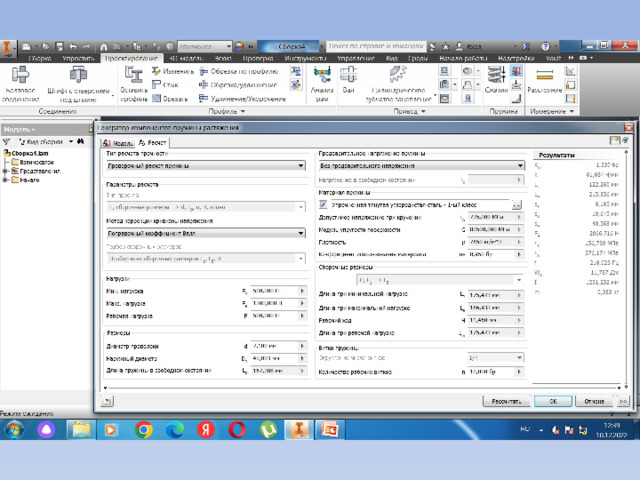Open the spring prestress dropdown

click(420, 166)
